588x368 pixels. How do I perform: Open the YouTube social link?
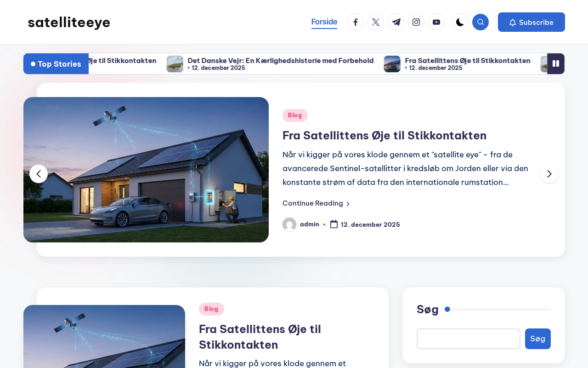point(436,22)
